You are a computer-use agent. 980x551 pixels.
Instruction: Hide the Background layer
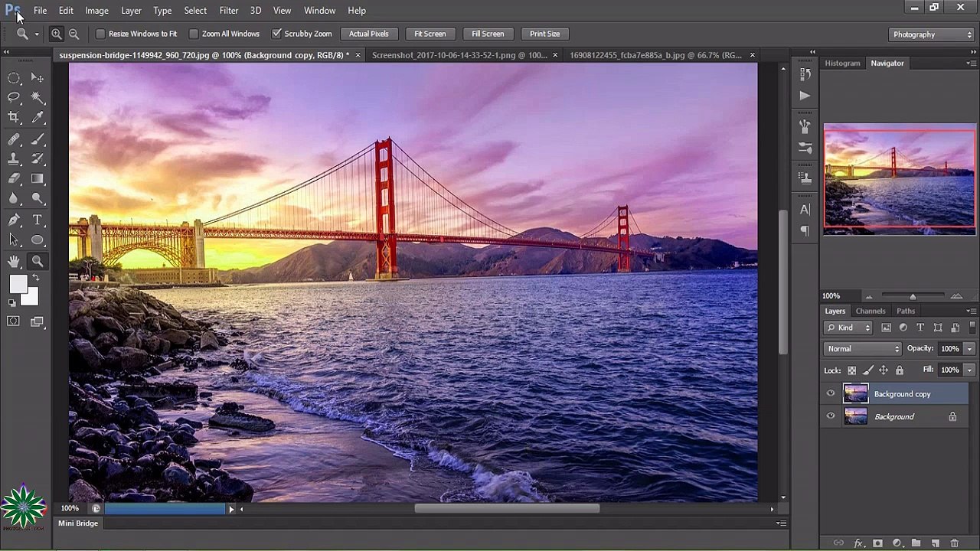click(x=831, y=416)
